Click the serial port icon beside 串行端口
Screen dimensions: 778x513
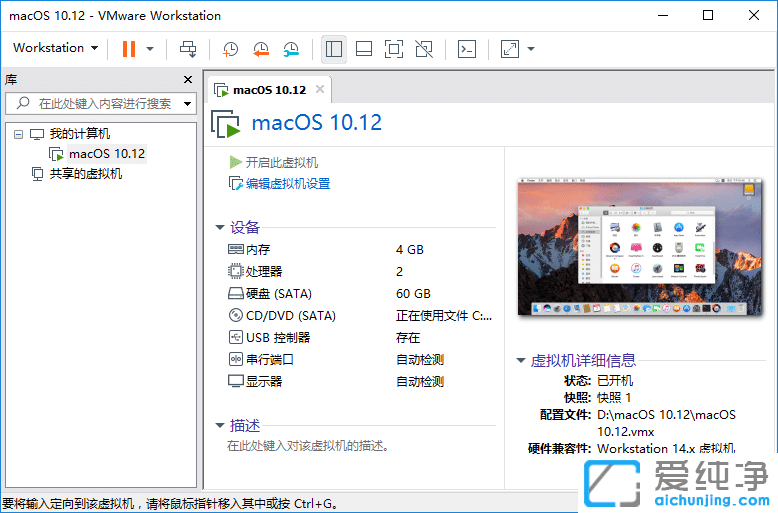point(236,359)
